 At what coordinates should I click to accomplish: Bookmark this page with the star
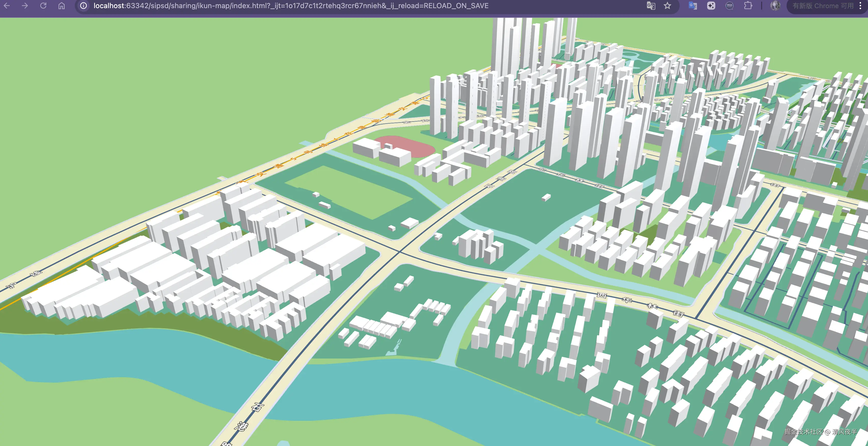click(x=667, y=6)
